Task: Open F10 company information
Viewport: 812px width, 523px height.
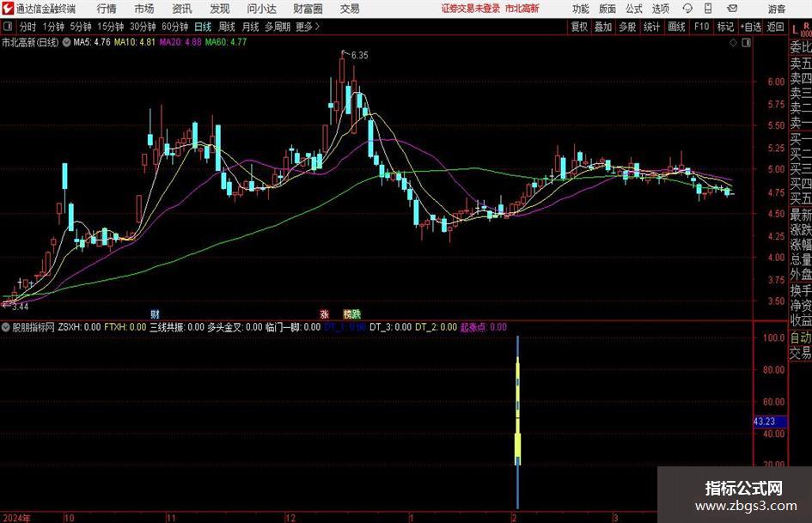Action: click(x=701, y=27)
